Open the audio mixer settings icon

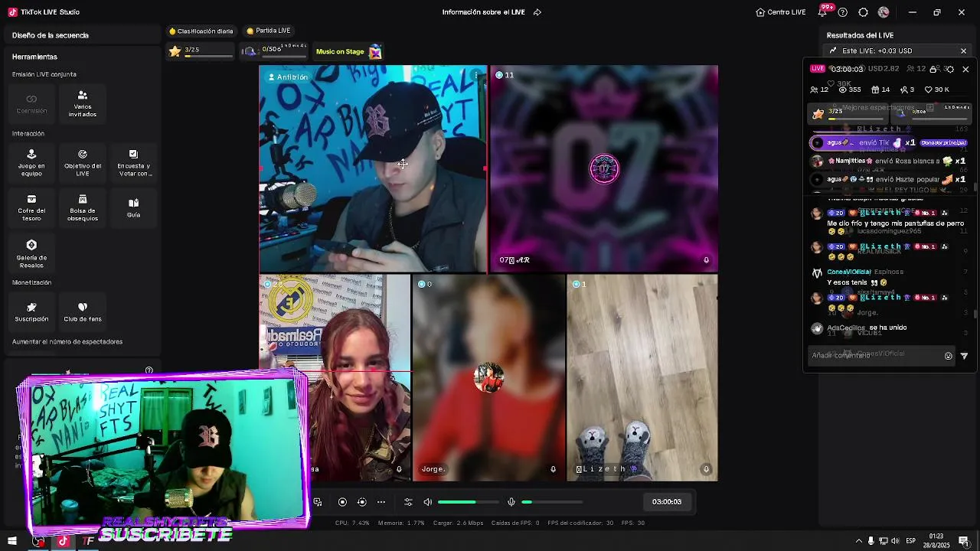click(408, 502)
